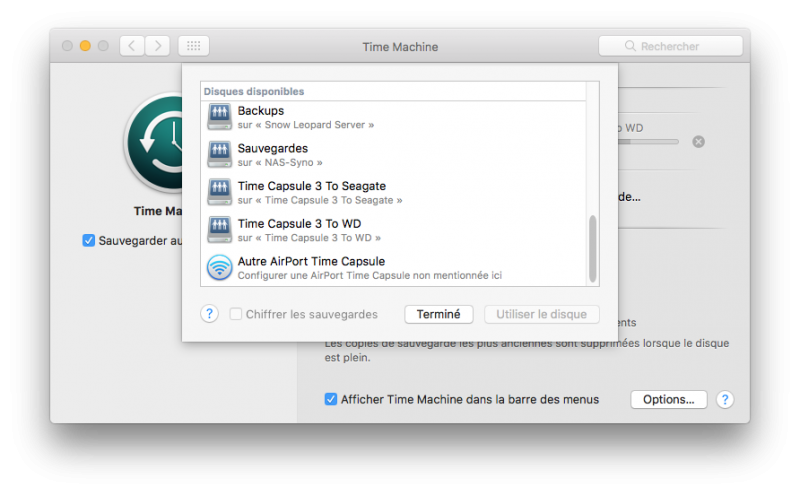Screen dimensions: 800x495
Task: Go back with the left chevron
Action: point(132,46)
